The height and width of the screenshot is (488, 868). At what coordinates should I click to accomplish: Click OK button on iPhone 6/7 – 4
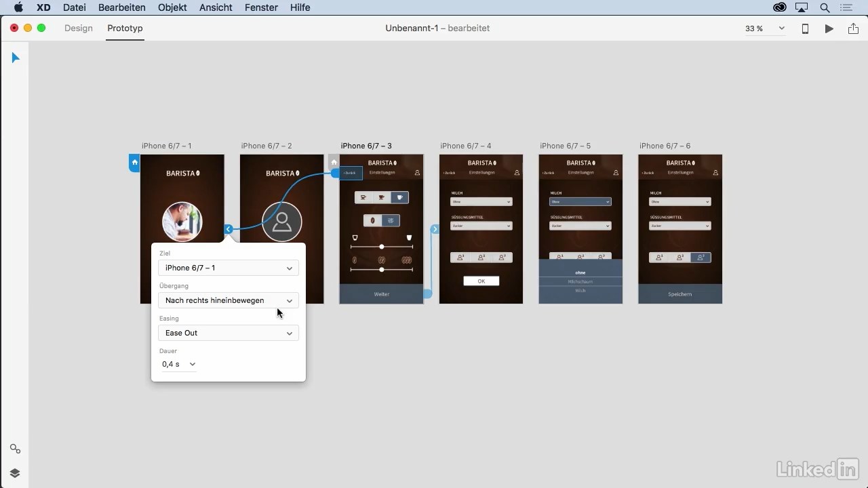tap(481, 281)
